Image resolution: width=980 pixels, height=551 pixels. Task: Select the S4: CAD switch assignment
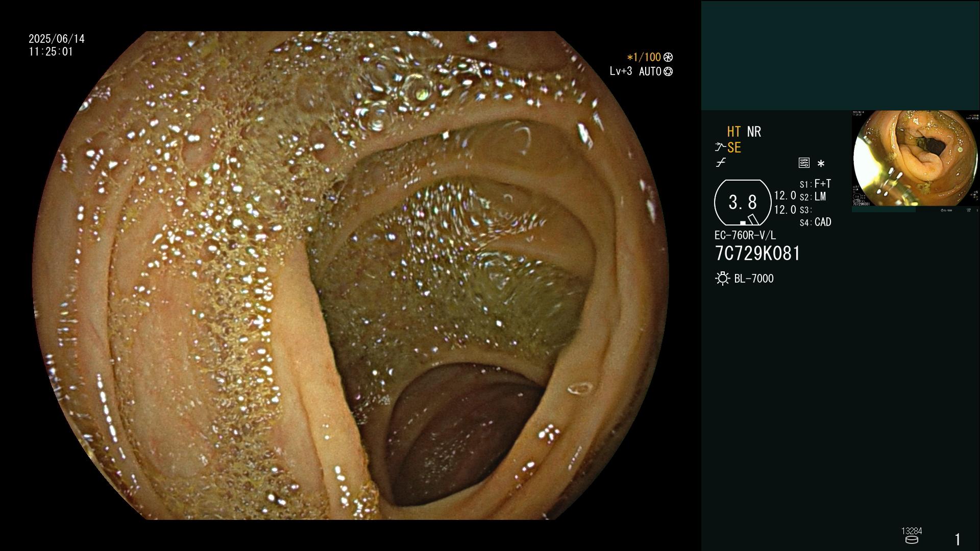816,222
